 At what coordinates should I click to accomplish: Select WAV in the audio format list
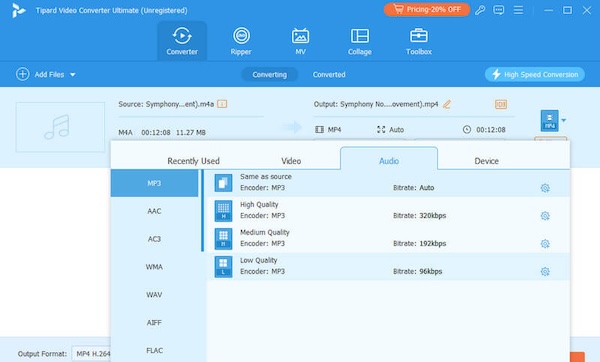(154, 295)
